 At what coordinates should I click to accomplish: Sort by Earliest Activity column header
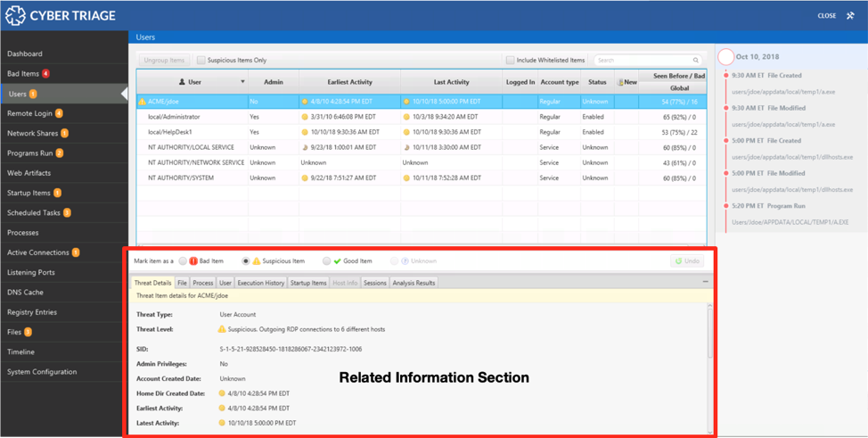pos(350,82)
